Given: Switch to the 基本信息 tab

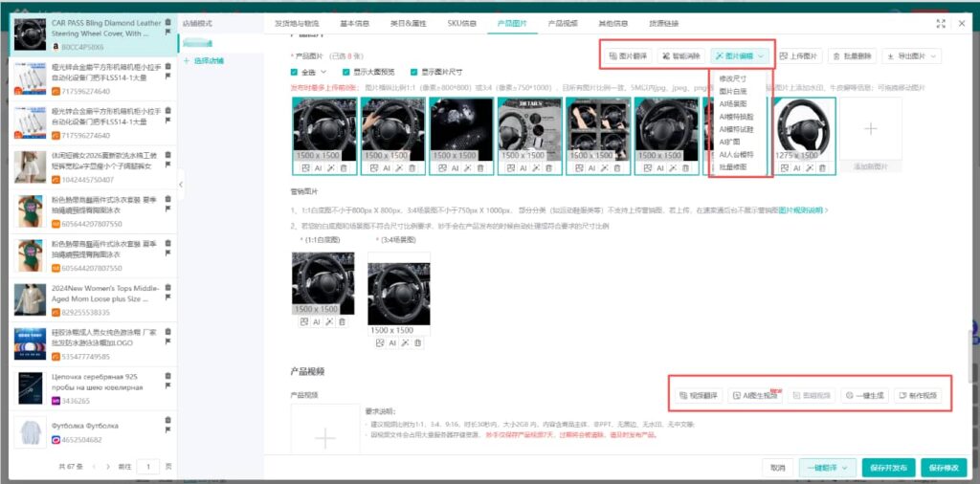Looking at the screenshot, I should (354, 23).
